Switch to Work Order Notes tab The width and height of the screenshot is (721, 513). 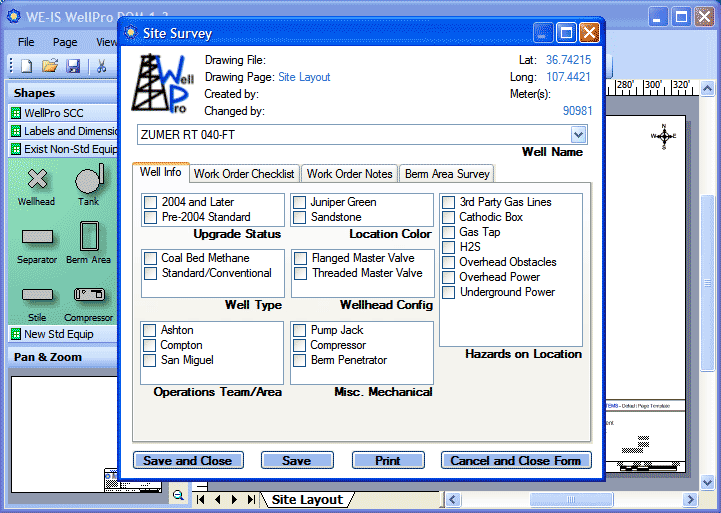(349, 174)
